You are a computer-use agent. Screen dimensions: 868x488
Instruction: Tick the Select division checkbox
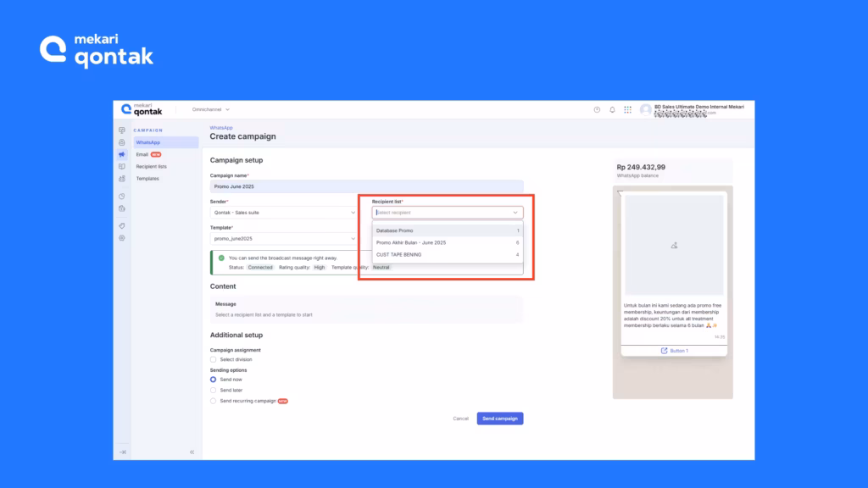click(213, 359)
